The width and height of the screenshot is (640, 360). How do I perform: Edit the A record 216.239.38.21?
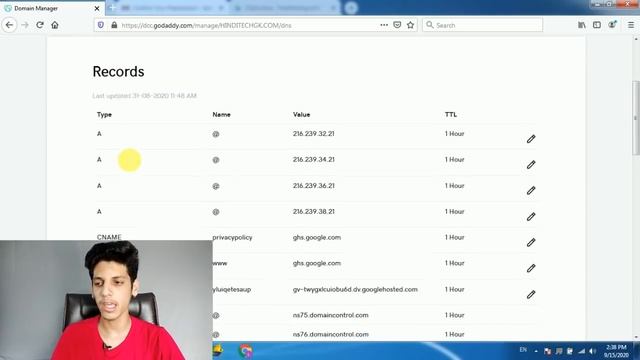pyautogui.click(x=531, y=216)
